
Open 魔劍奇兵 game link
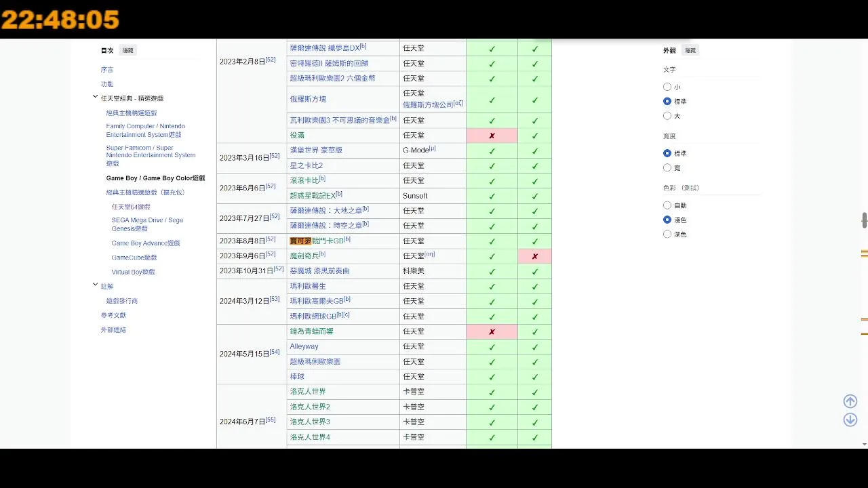(304, 256)
